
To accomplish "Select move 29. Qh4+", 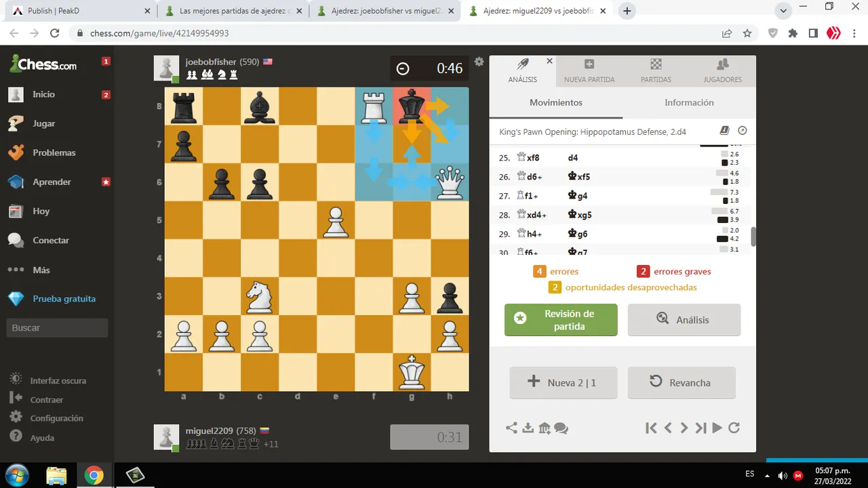I will pos(530,234).
